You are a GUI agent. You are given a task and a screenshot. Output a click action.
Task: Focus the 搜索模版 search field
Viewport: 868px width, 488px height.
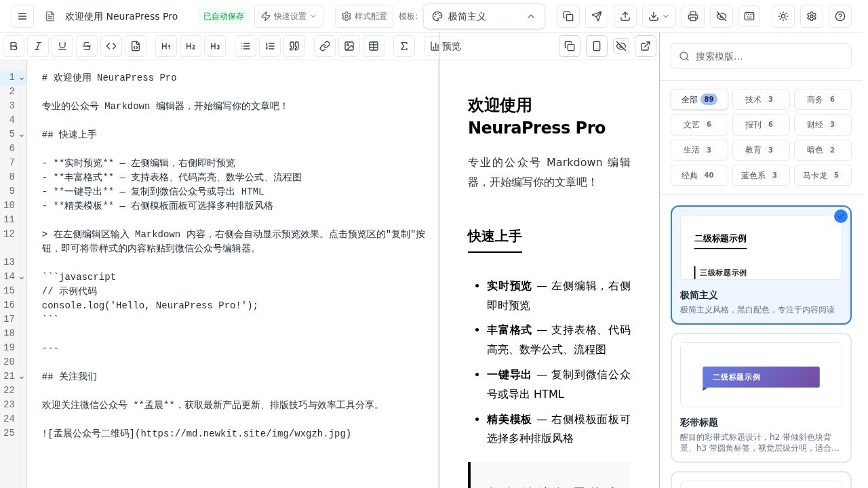[x=761, y=56]
